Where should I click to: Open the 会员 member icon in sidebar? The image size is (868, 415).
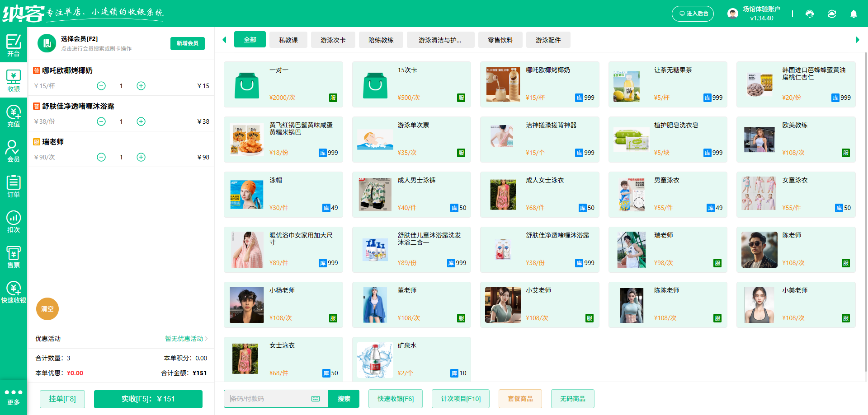pyautogui.click(x=14, y=150)
